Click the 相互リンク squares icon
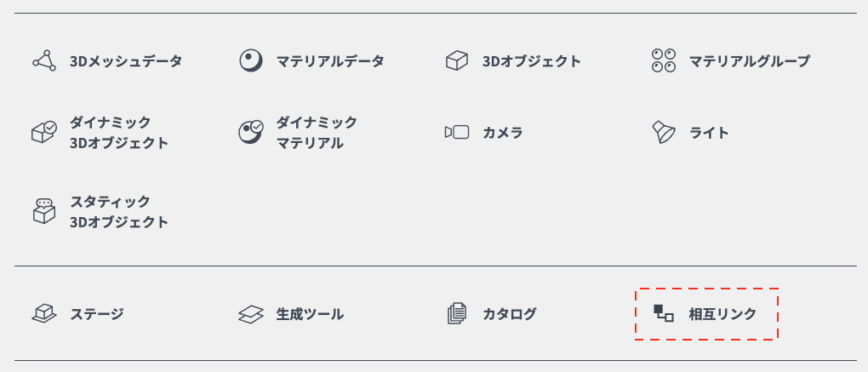Screen dimensions: 868x372 664,313
